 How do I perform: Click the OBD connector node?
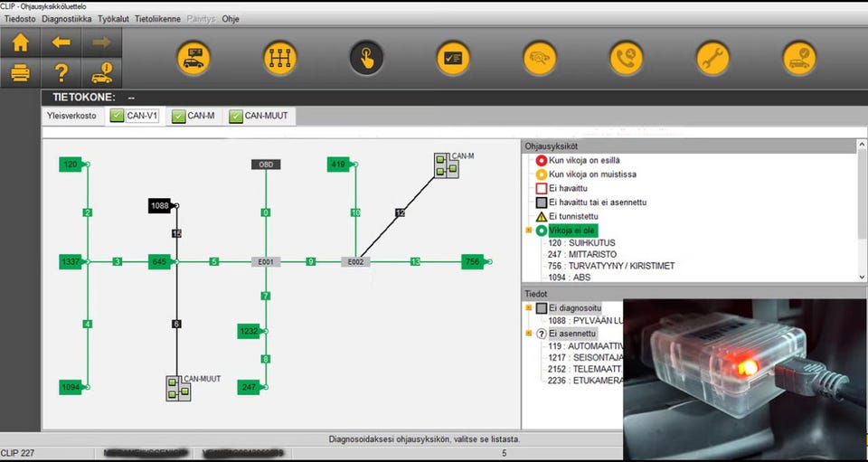[x=266, y=165]
